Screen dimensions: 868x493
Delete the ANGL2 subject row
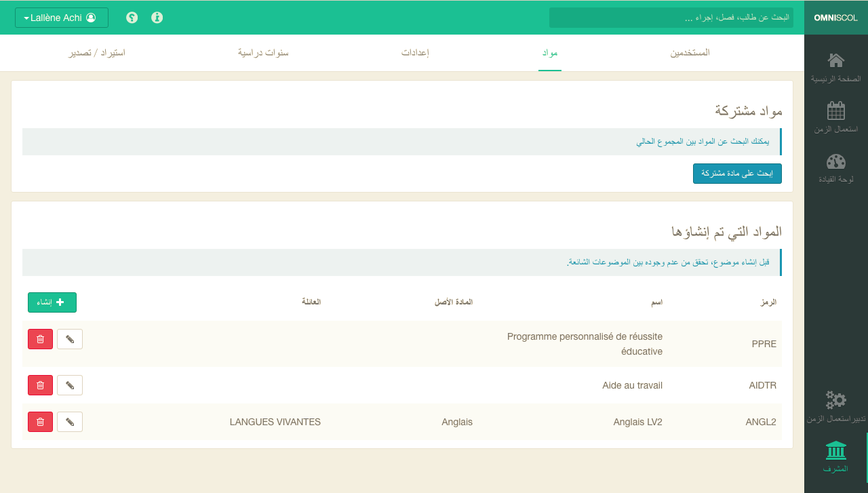pos(40,422)
